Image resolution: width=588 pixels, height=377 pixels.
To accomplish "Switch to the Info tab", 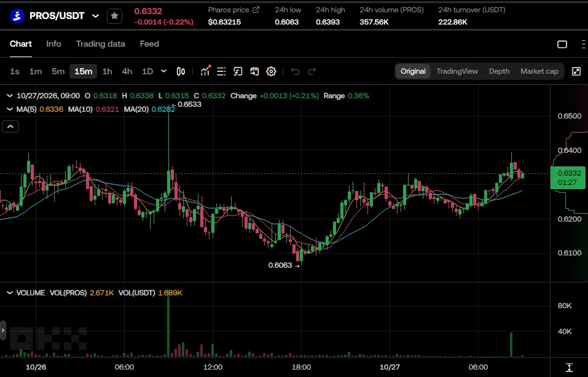I will 53,44.
